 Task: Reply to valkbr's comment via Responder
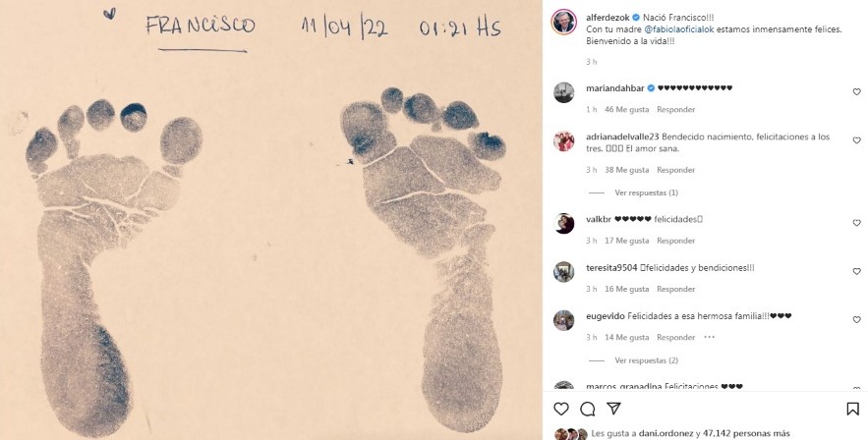[x=675, y=241]
